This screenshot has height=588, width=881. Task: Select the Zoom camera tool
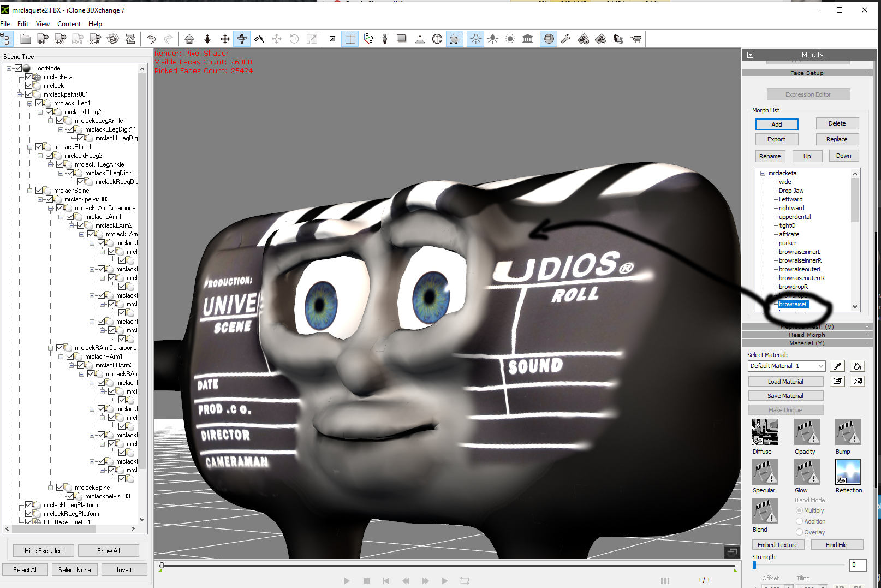coord(259,39)
